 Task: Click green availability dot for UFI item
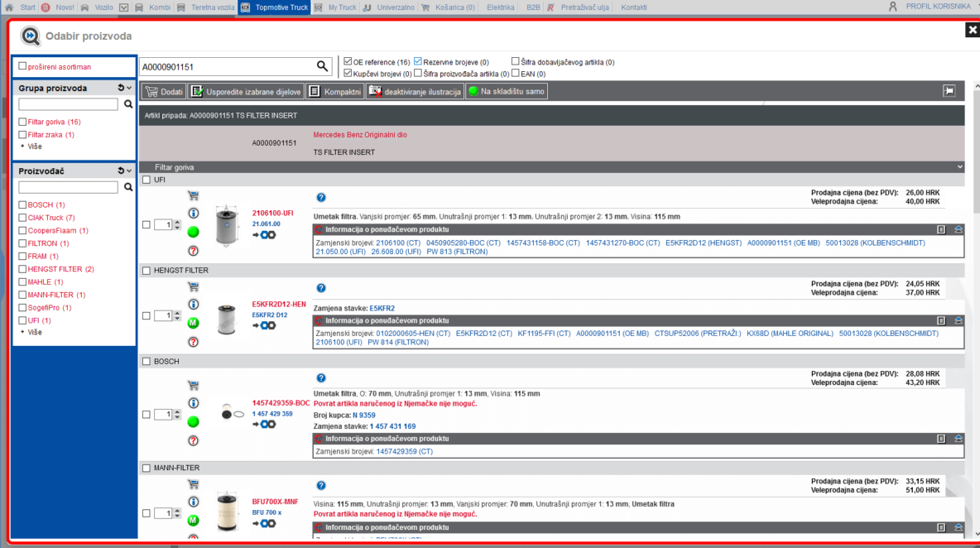[193, 232]
